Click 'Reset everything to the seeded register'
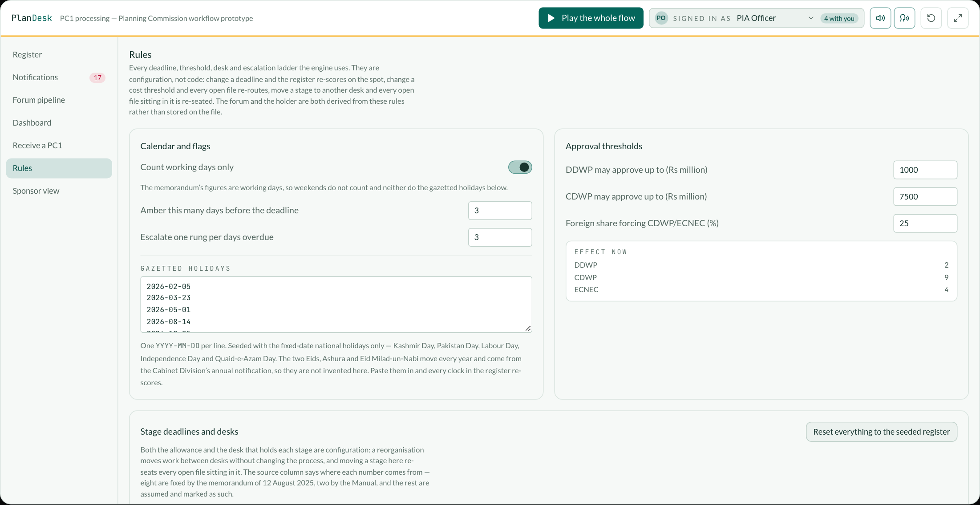The image size is (980, 505). pyautogui.click(x=882, y=432)
